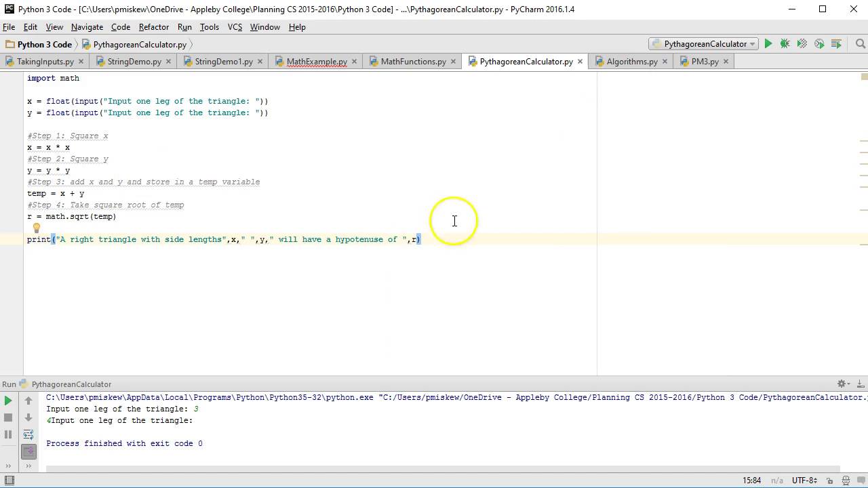Open the run configuration dropdown
The height and width of the screenshot is (488, 868).
pyautogui.click(x=703, y=44)
